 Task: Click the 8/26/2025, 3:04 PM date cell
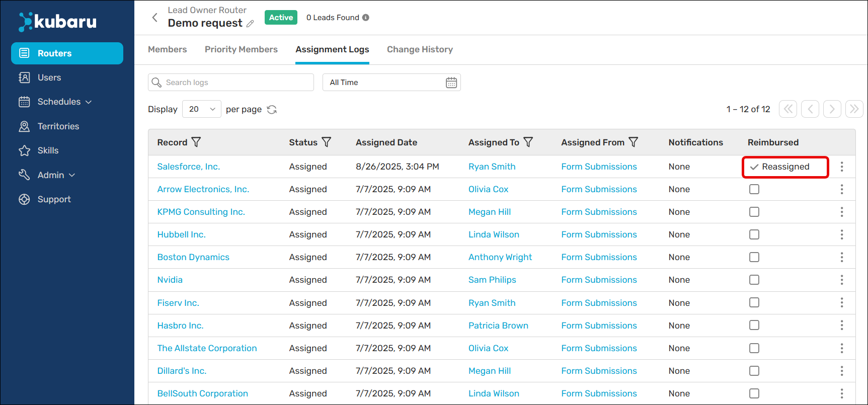[398, 167]
